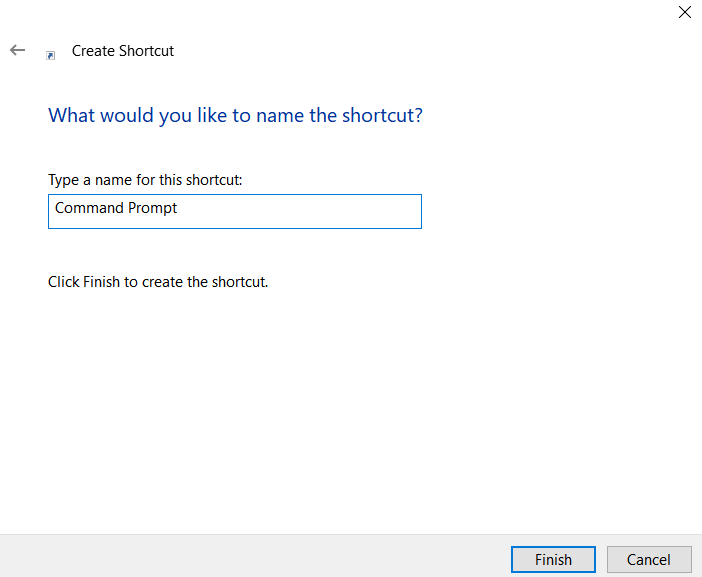Screen dimensions: 702x577
Task: Click the Create Shortcut wizard icon
Action: pyautogui.click(x=51, y=55)
